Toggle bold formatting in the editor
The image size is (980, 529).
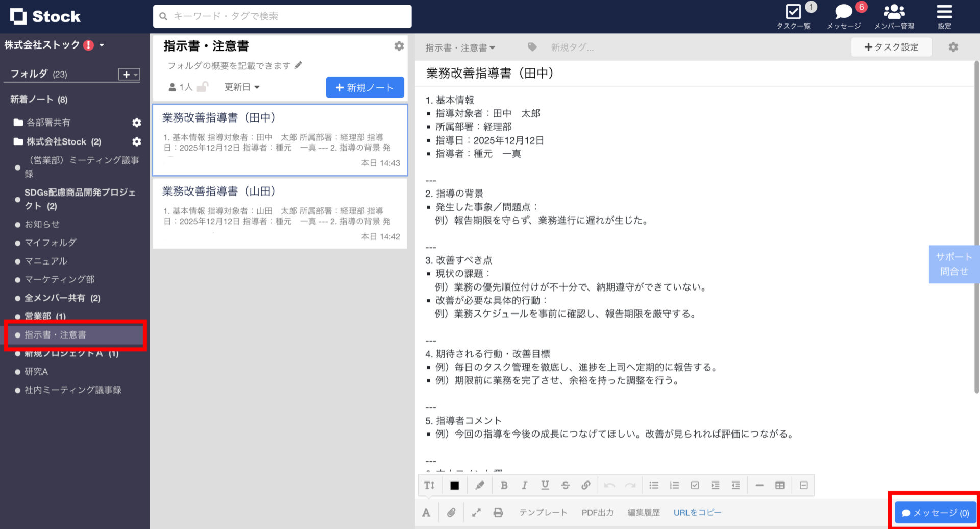[x=504, y=485]
